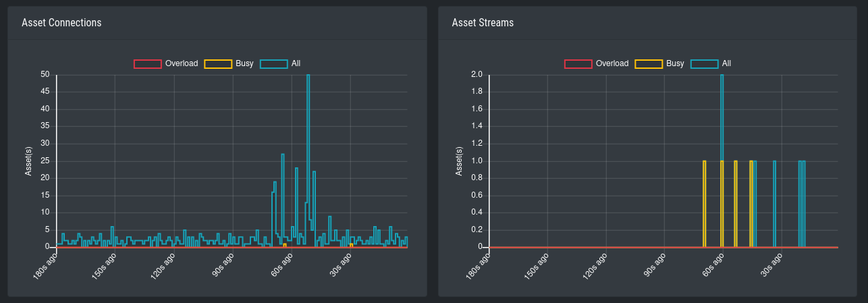Click the 'Asset(s)' y-axis title in Asset Connections
The width and height of the screenshot is (868, 303).
pyautogui.click(x=28, y=161)
